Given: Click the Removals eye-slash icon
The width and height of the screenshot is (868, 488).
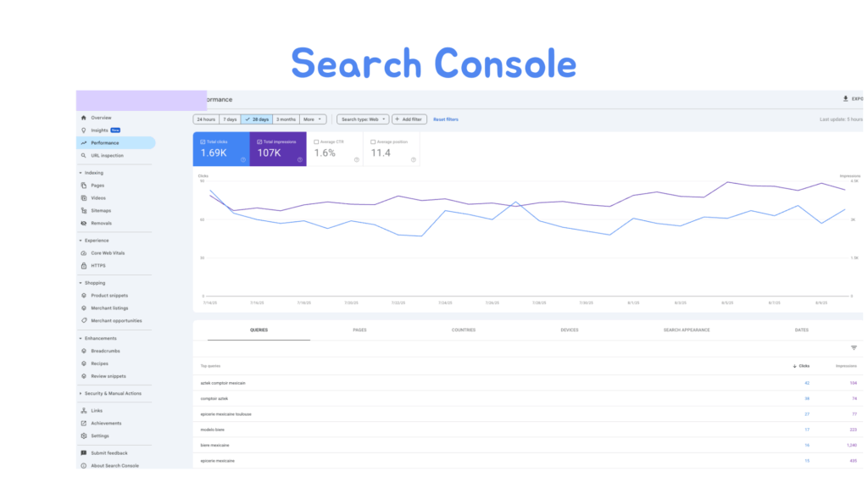Looking at the screenshot, I should click(x=84, y=224).
